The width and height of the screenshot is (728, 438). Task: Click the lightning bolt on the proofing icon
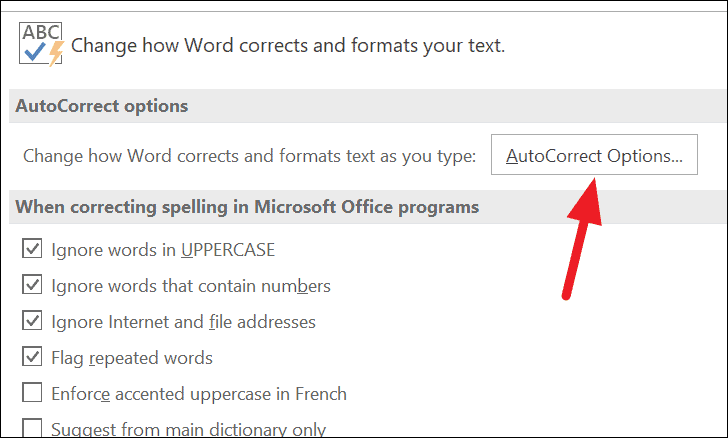[x=56, y=53]
